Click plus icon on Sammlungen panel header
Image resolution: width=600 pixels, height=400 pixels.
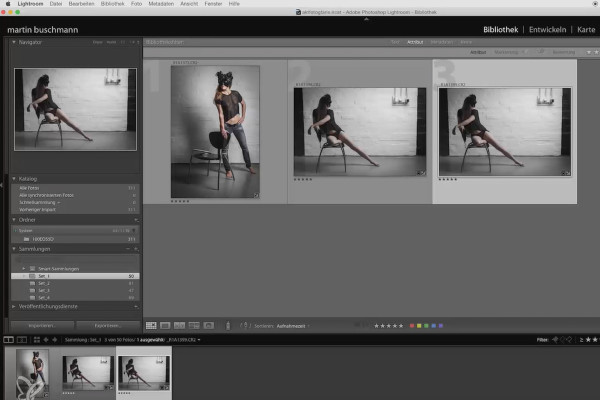136,249
